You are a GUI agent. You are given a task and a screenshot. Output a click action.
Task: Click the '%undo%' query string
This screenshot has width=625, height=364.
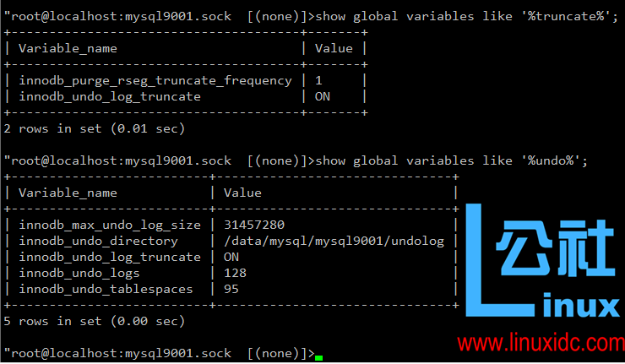pyautogui.click(x=551, y=160)
